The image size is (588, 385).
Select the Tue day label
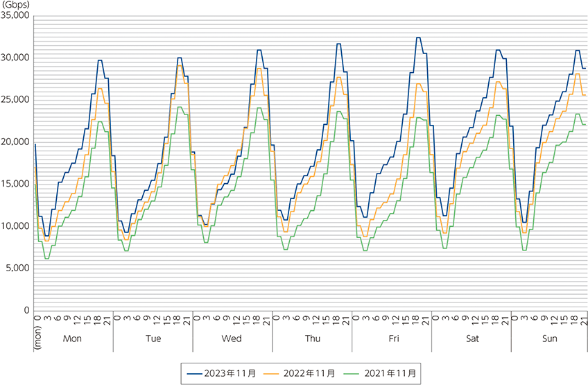[153, 339]
